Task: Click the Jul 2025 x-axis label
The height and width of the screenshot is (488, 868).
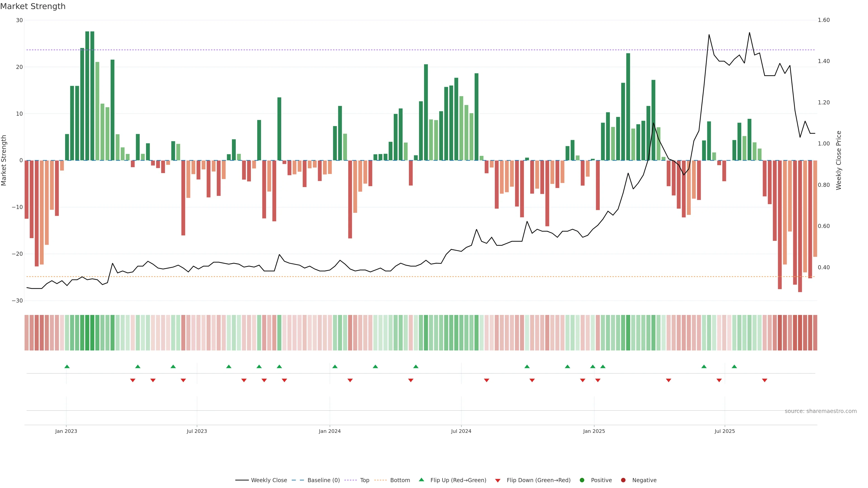Action: click(x=724, y=431)
